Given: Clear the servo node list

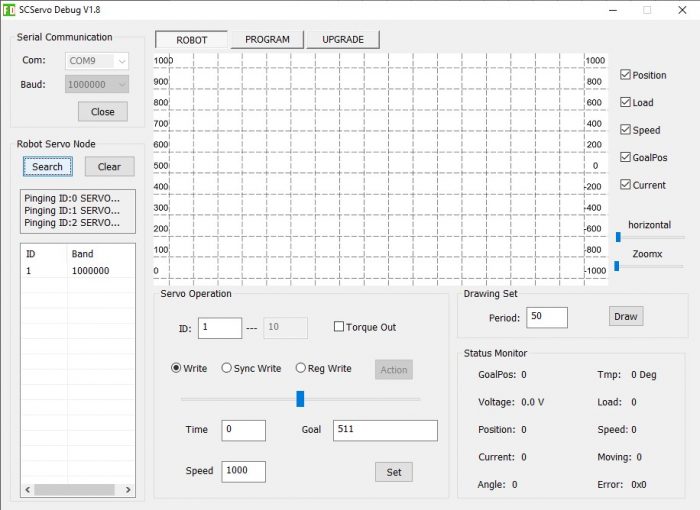Looking at the screenshot, I should [109, 167].
